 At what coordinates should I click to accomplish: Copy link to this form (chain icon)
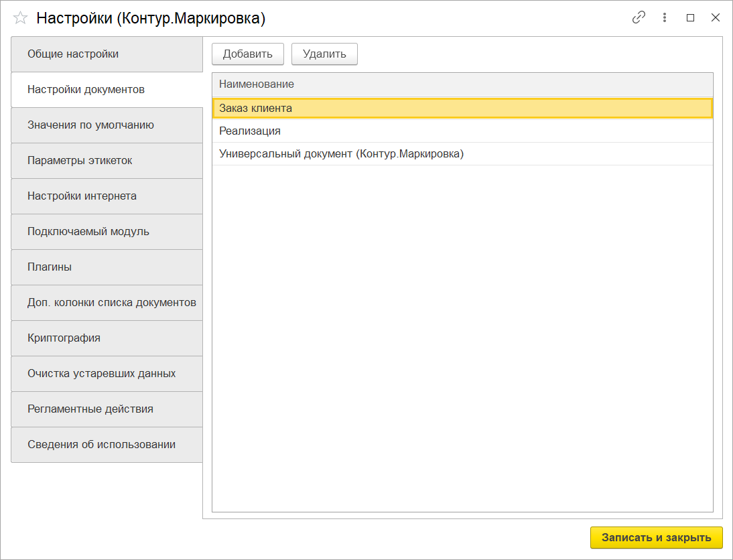click(x=639, y=18)
